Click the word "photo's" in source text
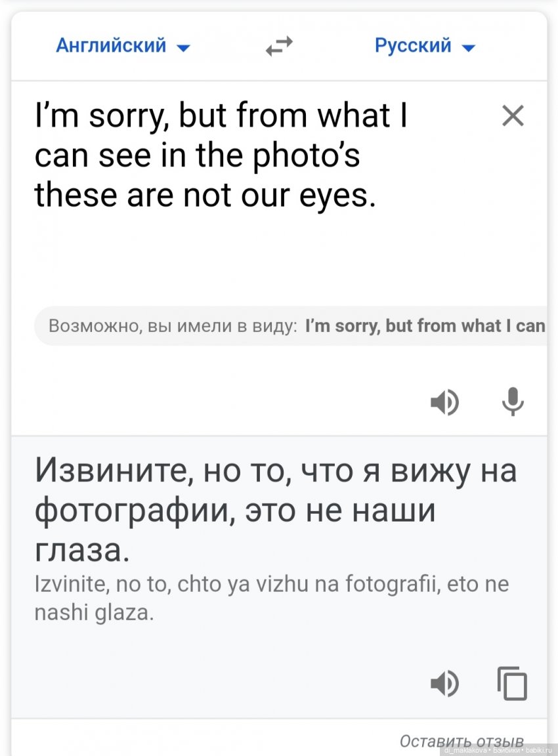Viewport: 558px width, 756px height. (x=312, y=156)
